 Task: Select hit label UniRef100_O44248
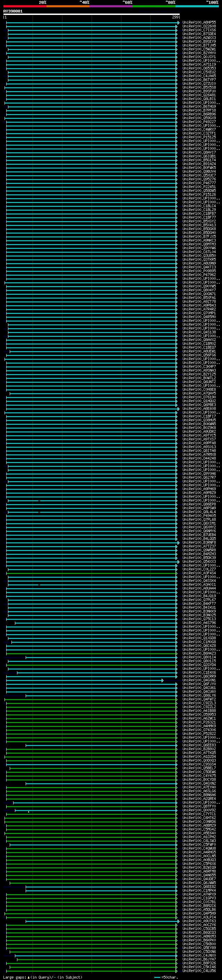(x=199, y=459)
